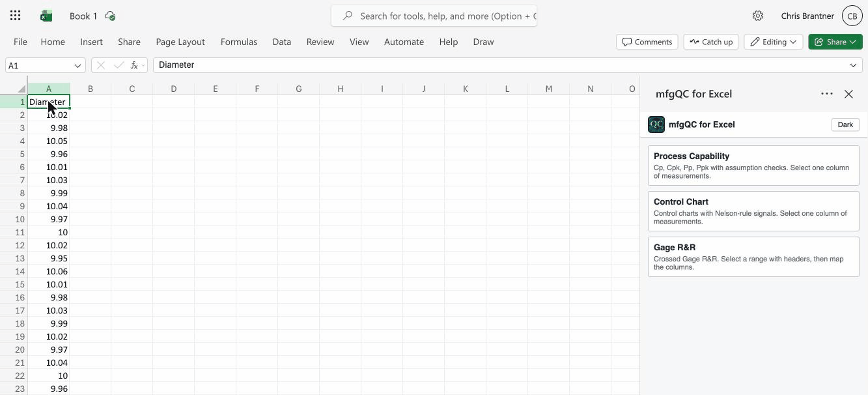Switch to the Formulas tab
Viewport: 868px width, 395px height.
tap(239, 42)
